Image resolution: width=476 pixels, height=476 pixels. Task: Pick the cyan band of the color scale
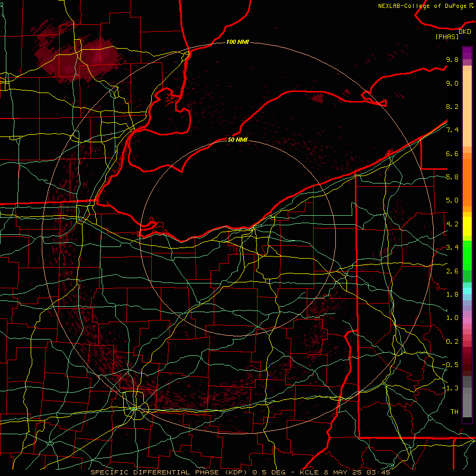point(467,291)
